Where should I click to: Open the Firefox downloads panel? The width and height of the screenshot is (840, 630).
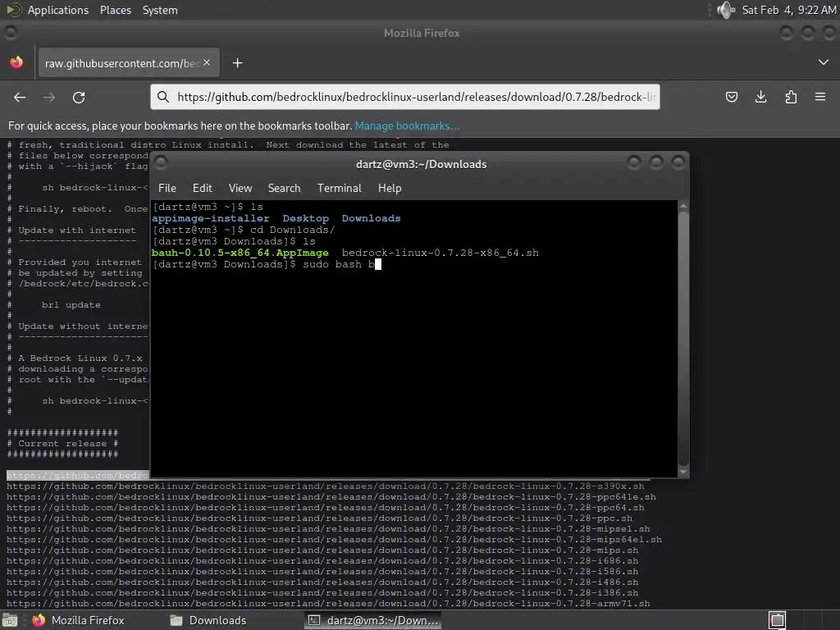pos(760,97)
